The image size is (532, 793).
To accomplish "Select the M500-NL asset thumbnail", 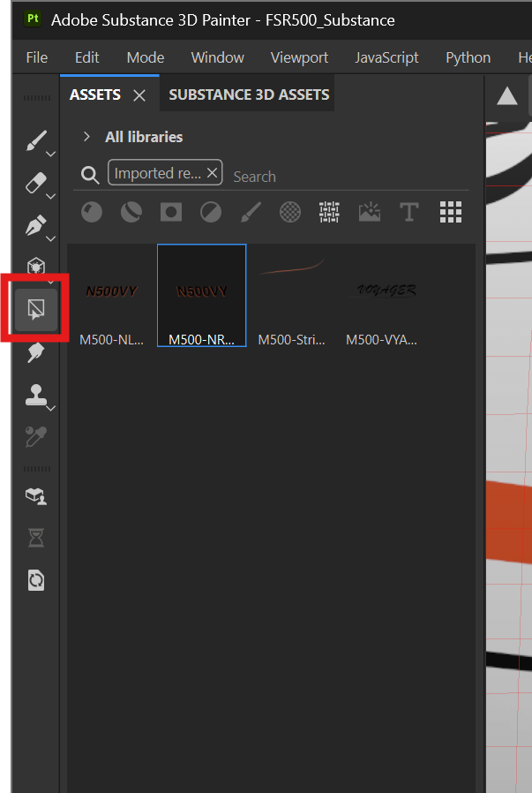I will (112, 295).
